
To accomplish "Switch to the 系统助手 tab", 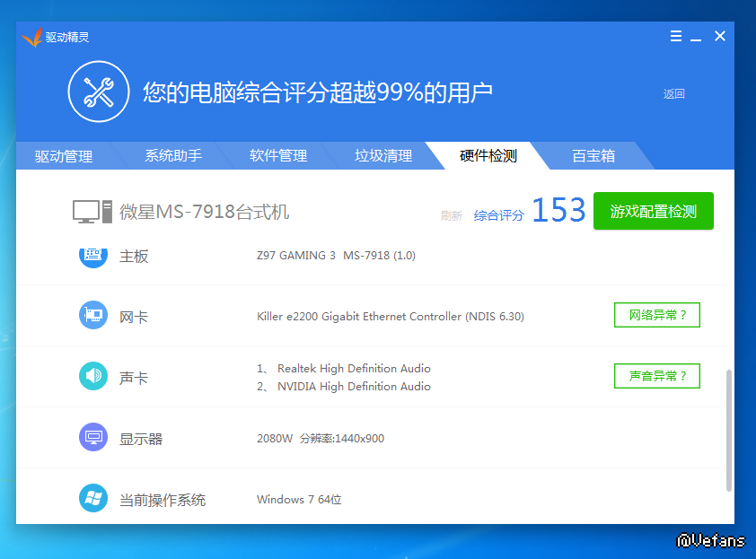I will [x=173, y=155].
